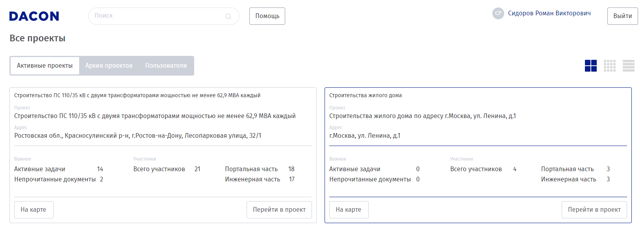Screen dimensions: 644x231
Task: Focus the Поиск search field
Action: pos(158,16)
